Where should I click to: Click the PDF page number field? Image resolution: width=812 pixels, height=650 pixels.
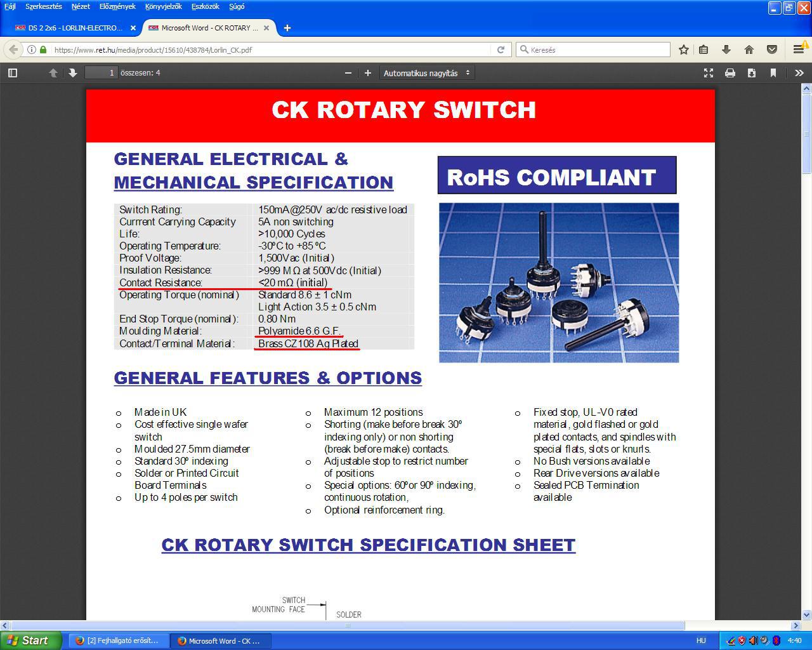(101, 73)
